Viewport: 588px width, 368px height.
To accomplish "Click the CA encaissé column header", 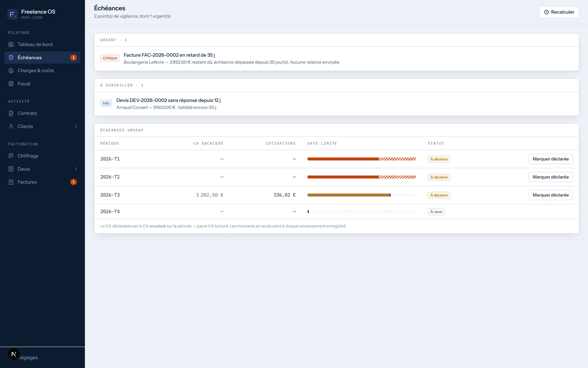I will 208,144.
